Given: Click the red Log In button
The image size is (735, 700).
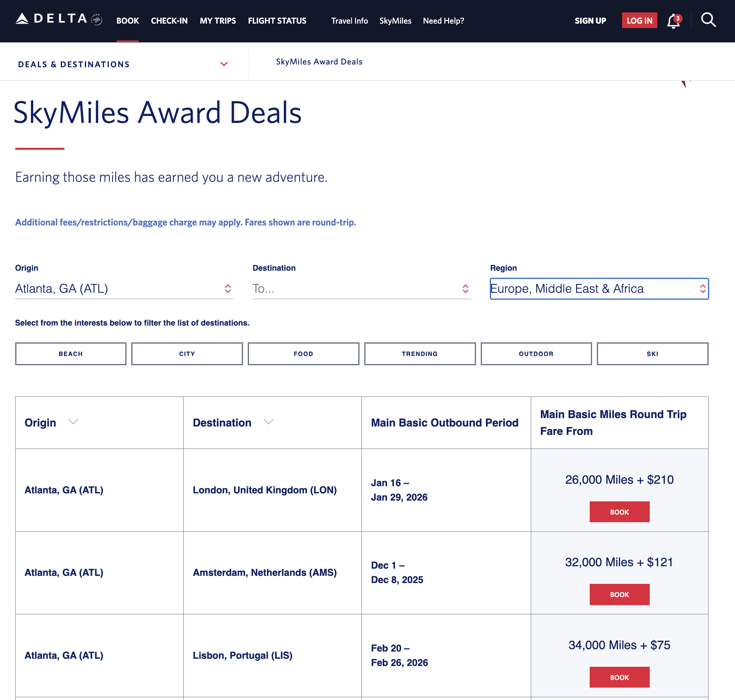Looking at the screenshot, I should (639, 21).
